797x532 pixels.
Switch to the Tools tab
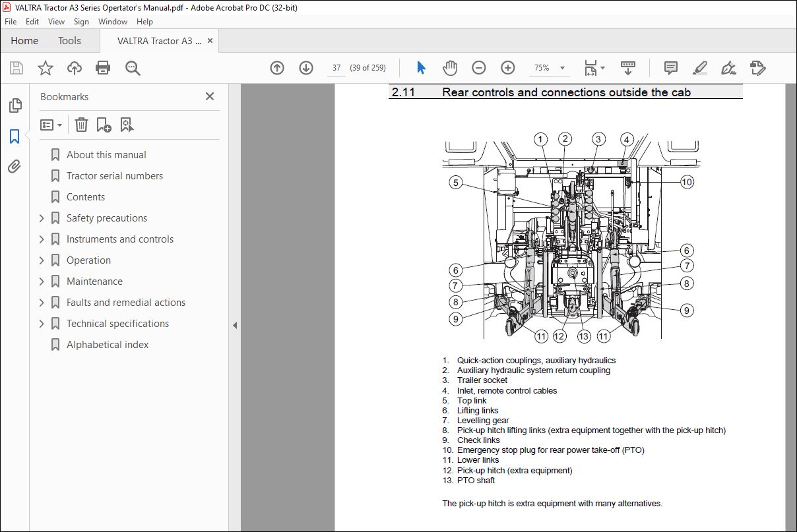(69, 41)
